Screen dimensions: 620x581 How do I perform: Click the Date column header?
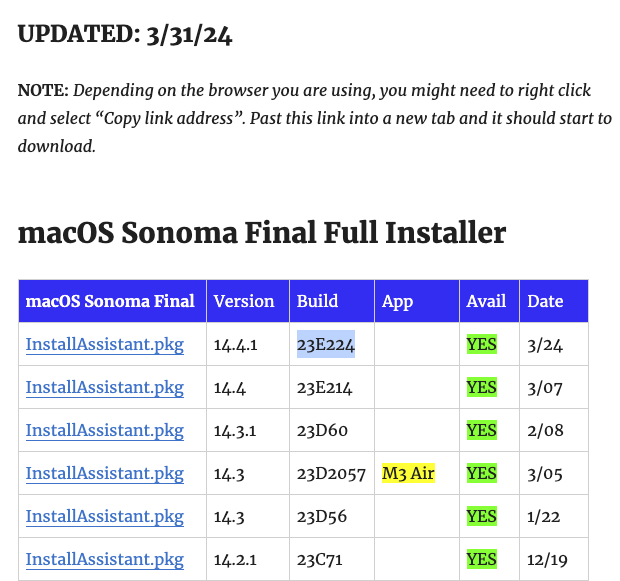[x=545, y=301]
